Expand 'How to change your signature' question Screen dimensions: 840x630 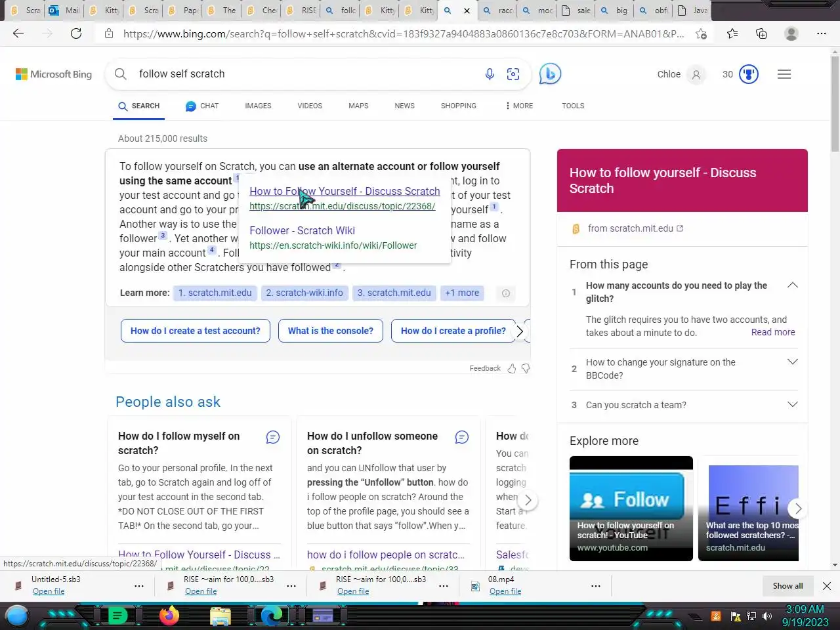pos(793,362)
